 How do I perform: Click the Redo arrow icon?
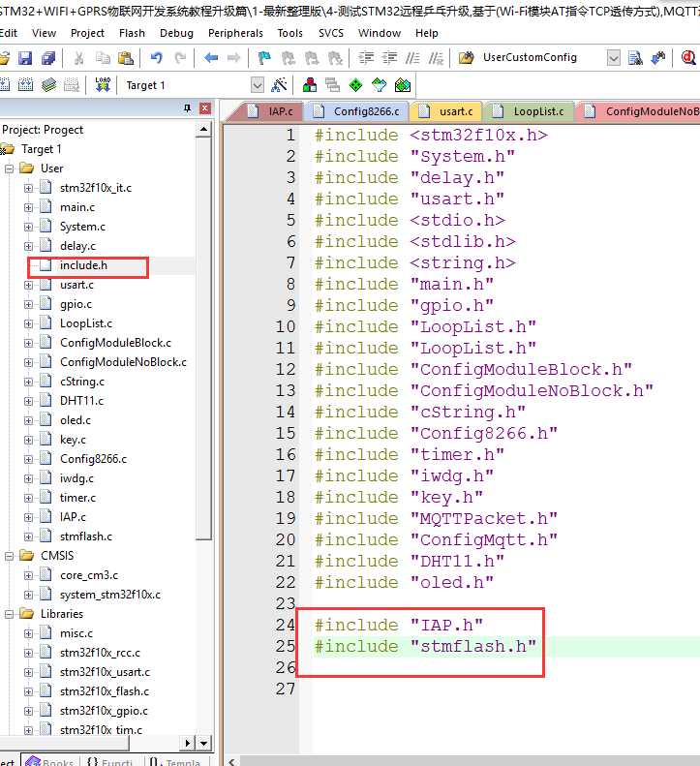tap(180, 58)
